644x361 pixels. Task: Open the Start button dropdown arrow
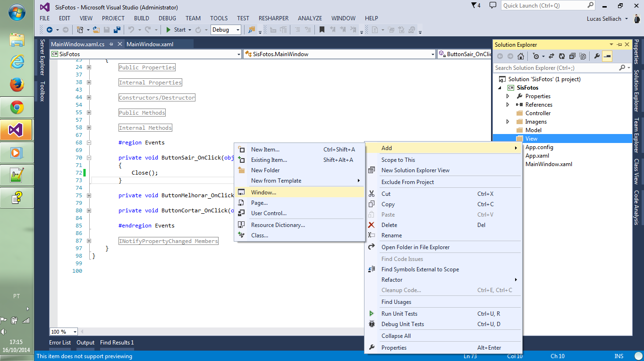(x=190, y=30)
